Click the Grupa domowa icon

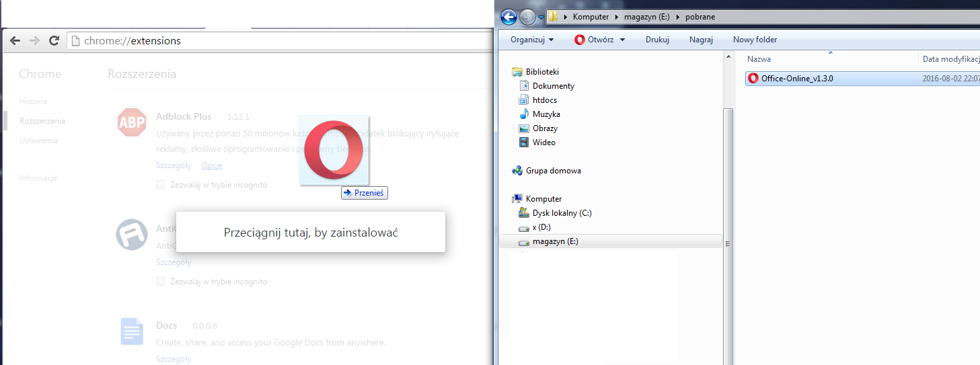tap(517, 171)
